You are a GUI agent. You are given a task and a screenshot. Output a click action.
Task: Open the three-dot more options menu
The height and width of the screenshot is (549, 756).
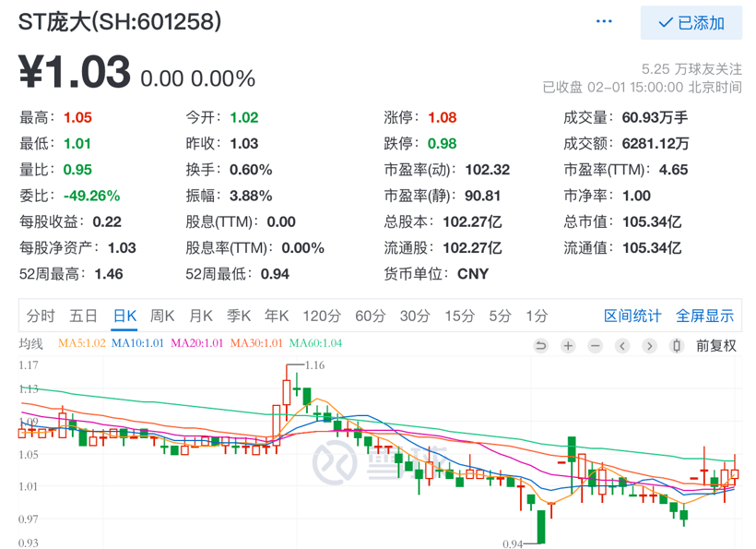604,21
